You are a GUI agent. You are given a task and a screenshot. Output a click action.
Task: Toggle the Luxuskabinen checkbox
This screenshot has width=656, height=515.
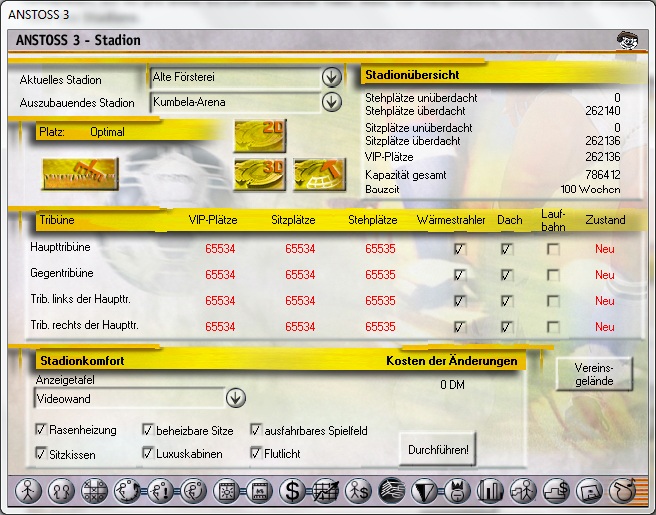(x=147, y=453)
